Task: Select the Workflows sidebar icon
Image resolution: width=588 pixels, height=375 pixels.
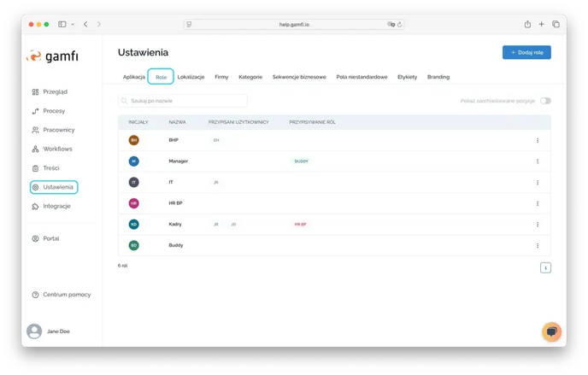Action: coord(35,149)
